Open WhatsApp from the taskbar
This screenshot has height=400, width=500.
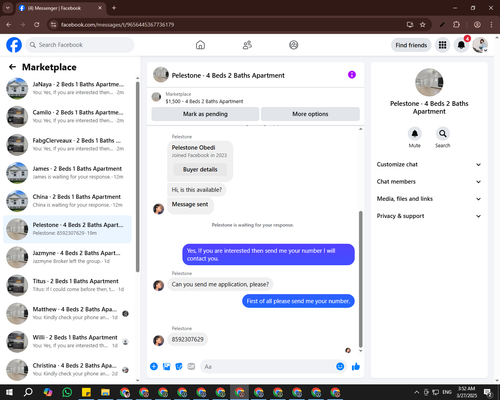[67, 392]
